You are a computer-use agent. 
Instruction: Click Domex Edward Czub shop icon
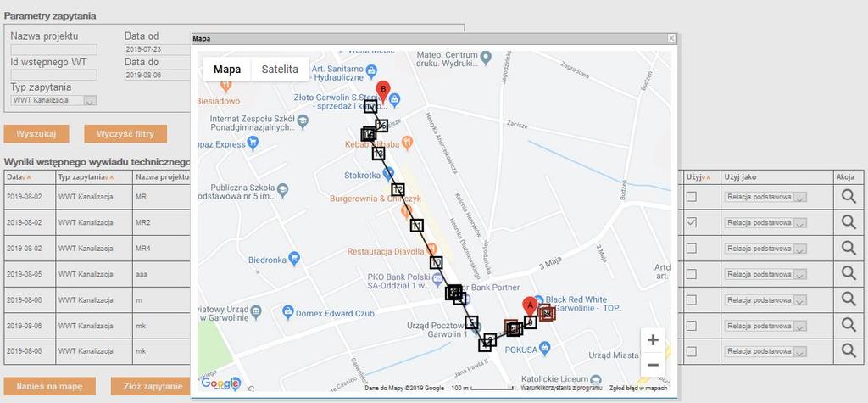pyautogui.click(x=288, y=312)
